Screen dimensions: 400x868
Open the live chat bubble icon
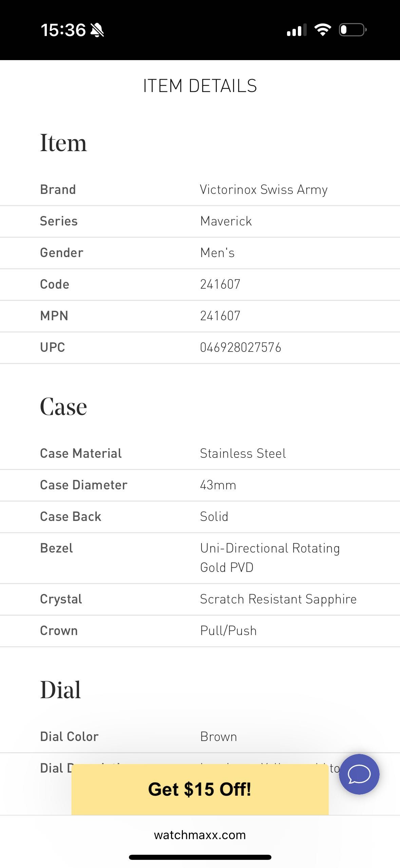click(x=359, y=774)
